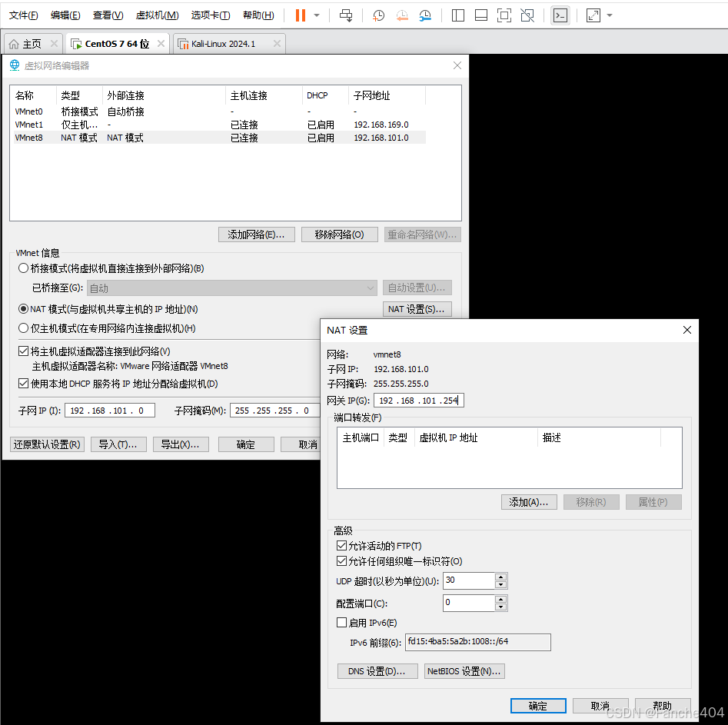Image resolution: width=728 pixels, height=725 pixels.
Task: Click 添加网络(E)... button
Action: point(256,234)
